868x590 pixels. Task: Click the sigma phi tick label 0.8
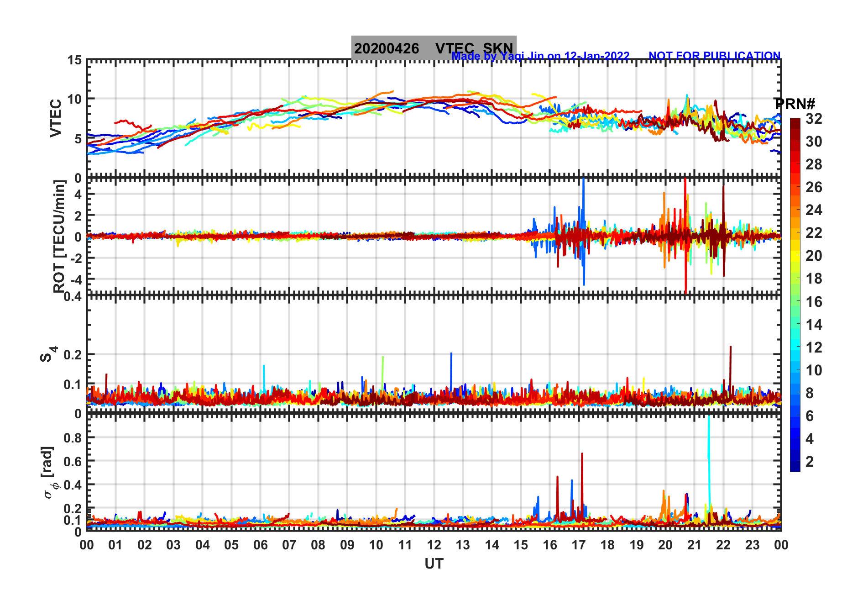click(x=73, y=437)
